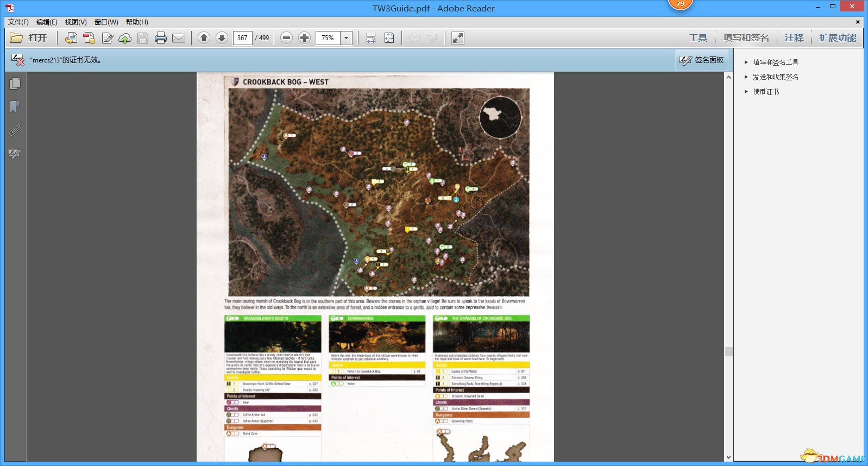Click the send email envelope icon
The width and height of the screenshot is (868, 466).
point(179,38)
